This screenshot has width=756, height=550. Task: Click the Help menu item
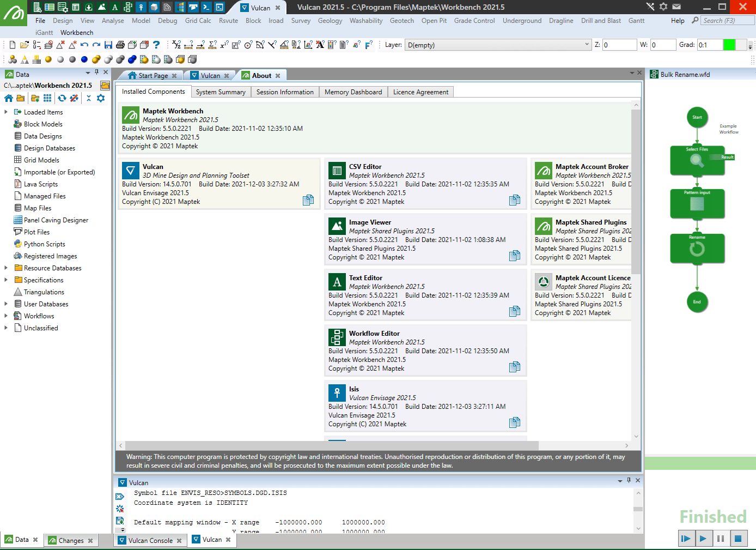(678, 21)
